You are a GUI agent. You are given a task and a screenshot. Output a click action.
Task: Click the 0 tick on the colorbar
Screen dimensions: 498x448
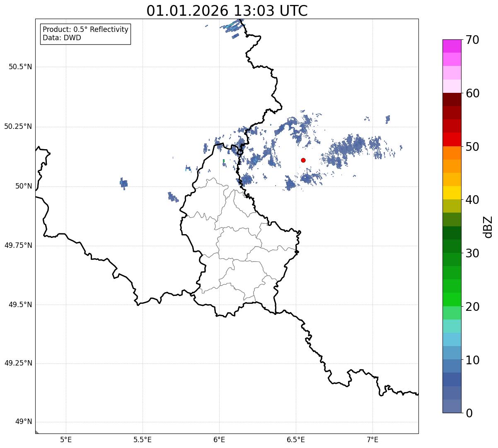pos(469,414)
